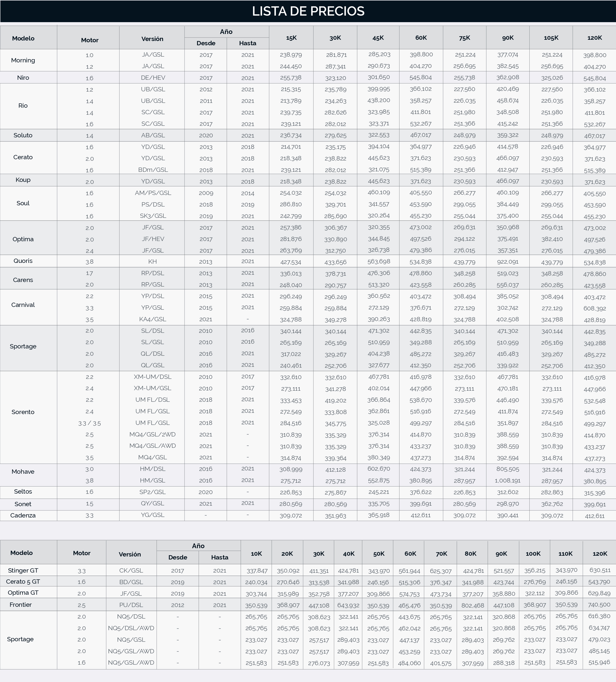Select the 3.3 / 3.5 motor cell
Viewport: 616px width, 682px height.
pyautogui.click(x=89, y=423)
